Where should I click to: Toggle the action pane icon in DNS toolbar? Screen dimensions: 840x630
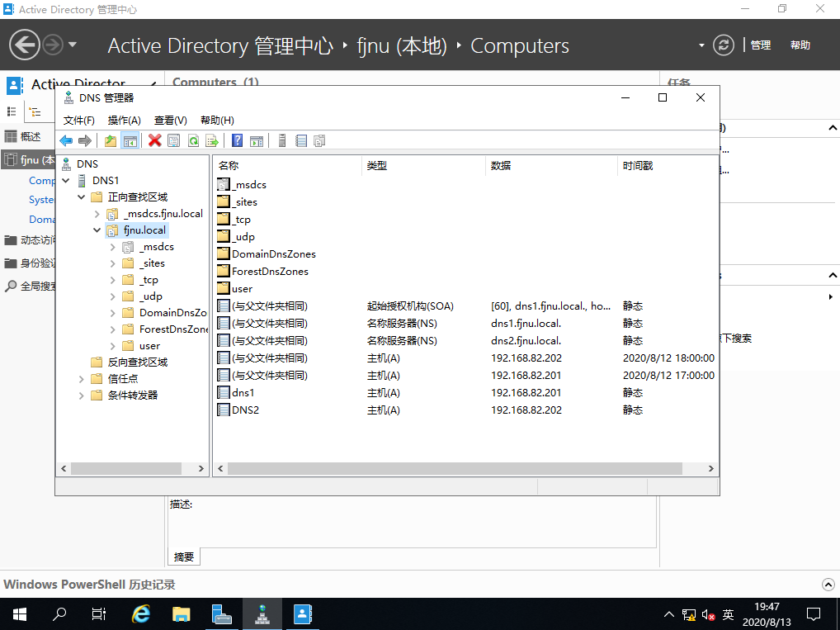257,141
